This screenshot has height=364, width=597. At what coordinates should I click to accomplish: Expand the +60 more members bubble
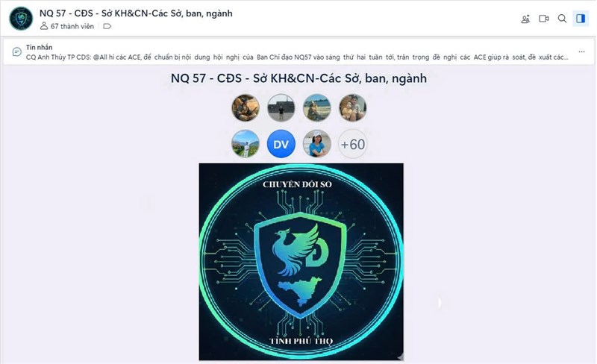click(352, 144)
